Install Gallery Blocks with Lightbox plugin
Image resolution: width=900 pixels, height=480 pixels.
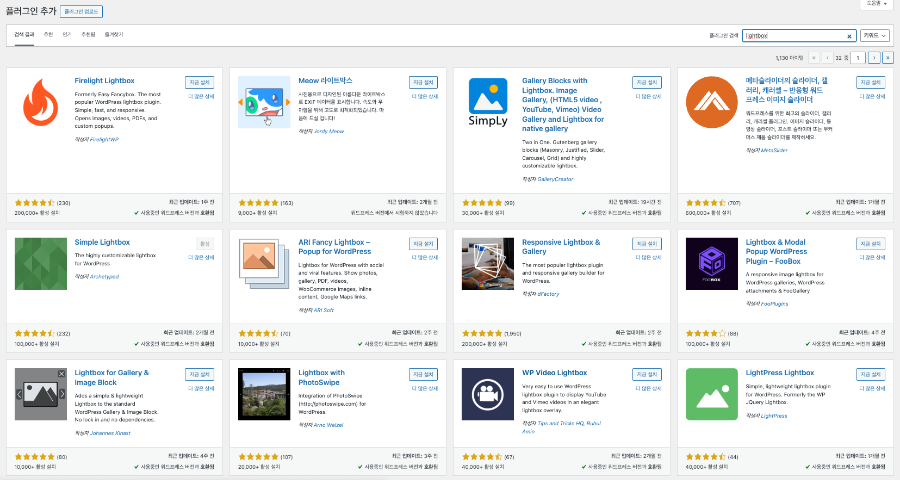coord(647,83)
